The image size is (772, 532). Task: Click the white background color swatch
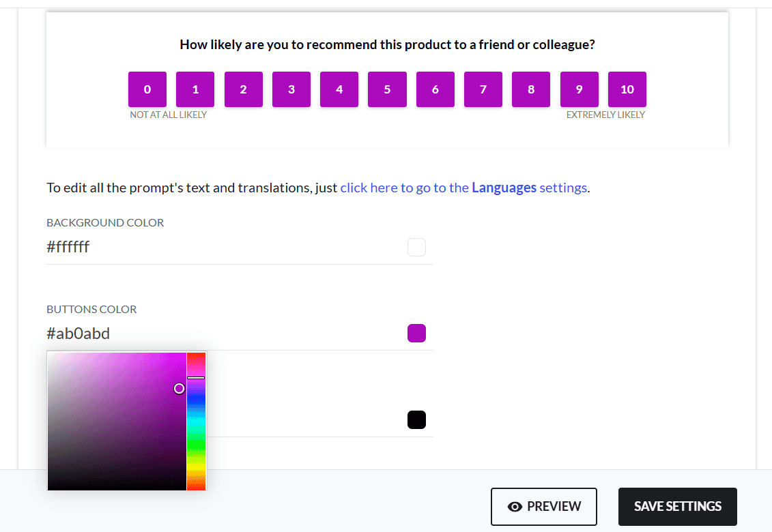point(416,247)
